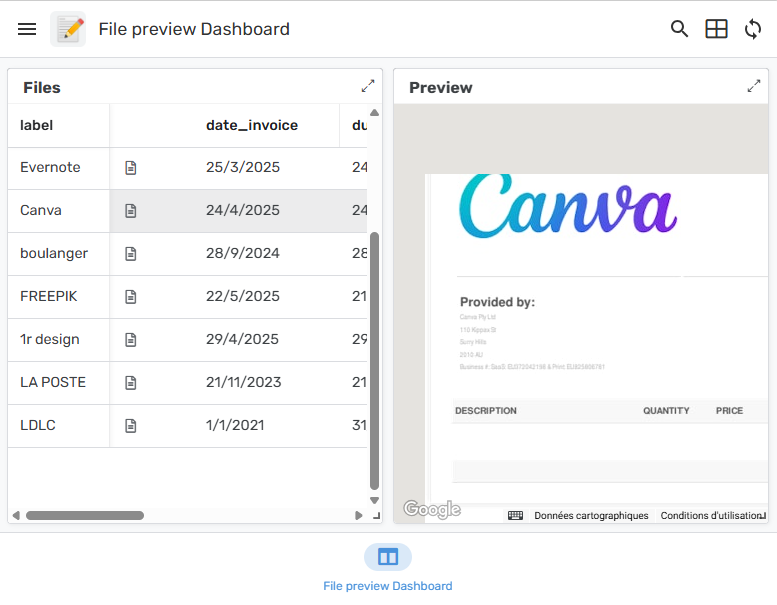777x605 pixels.
Task: Open the search magnifier icon
Action: (x=679, y=29)
